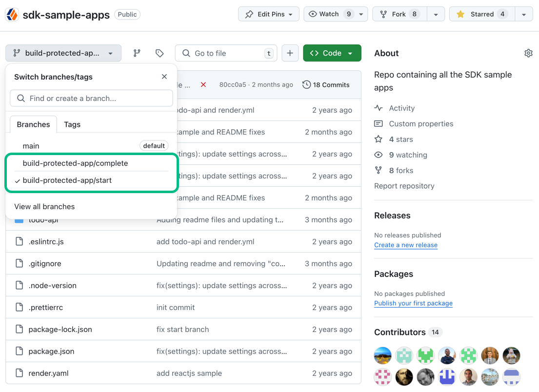Click the branches icon next to branch selector
Screen dimensions: 539x392
(137, 53)
